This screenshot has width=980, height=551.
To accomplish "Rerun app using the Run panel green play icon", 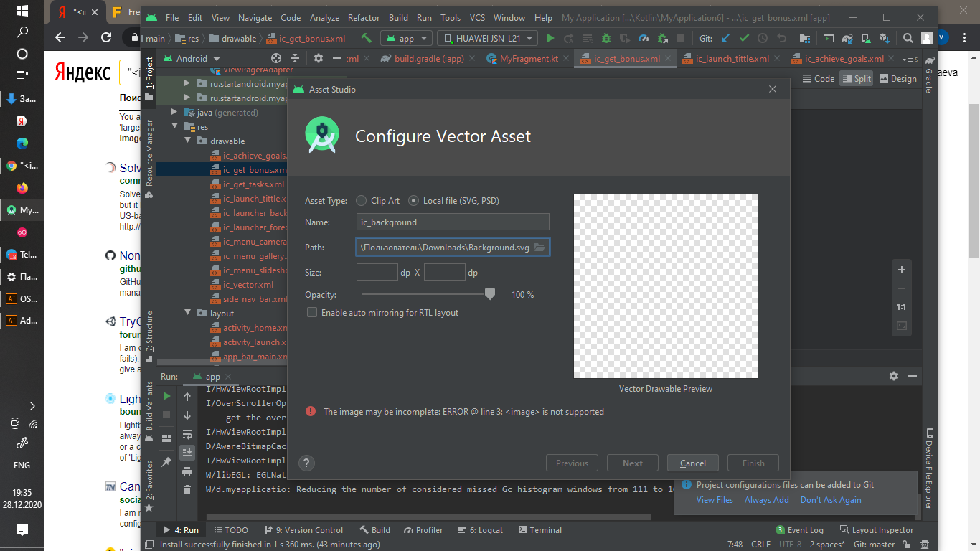I will tap(167, 396).
